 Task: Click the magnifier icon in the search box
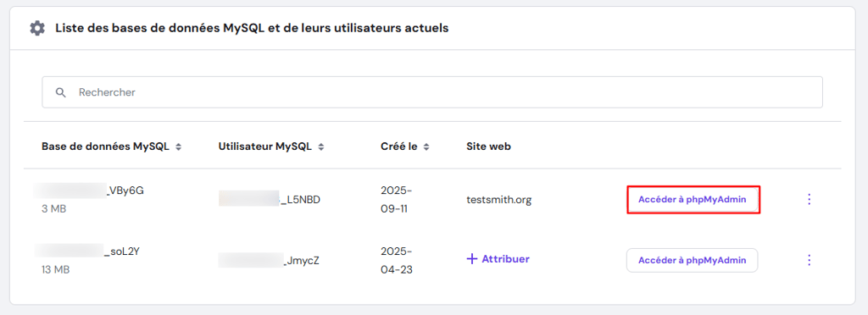(x=61, y=92)
